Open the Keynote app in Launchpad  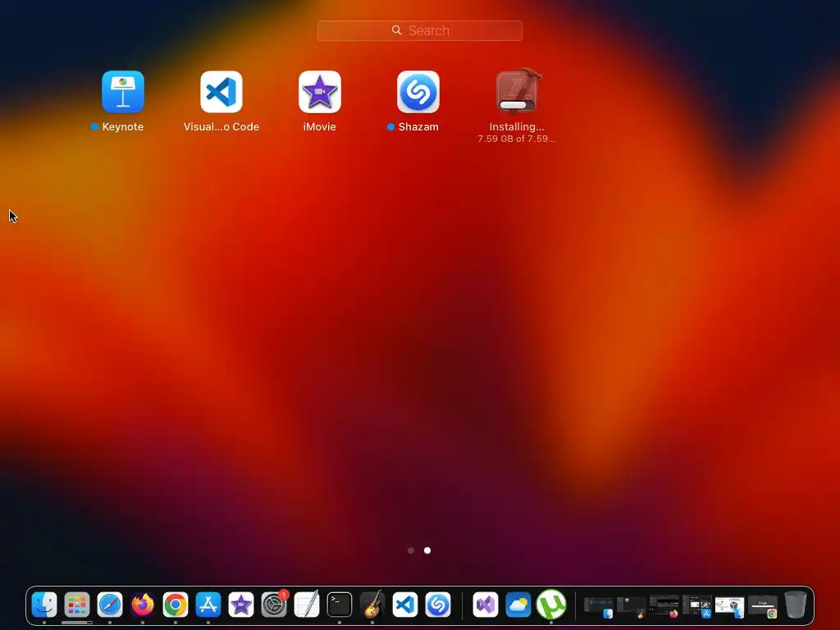click(x=123, y=92)
